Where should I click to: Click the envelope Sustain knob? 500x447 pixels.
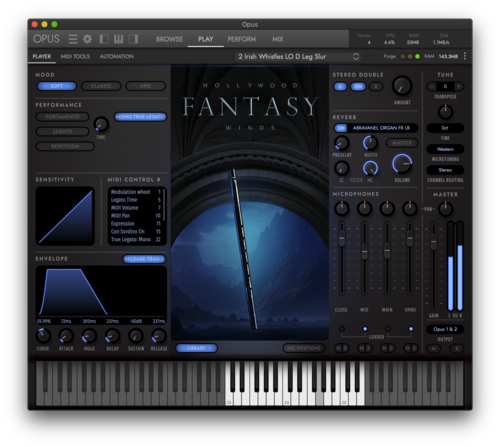136,336
